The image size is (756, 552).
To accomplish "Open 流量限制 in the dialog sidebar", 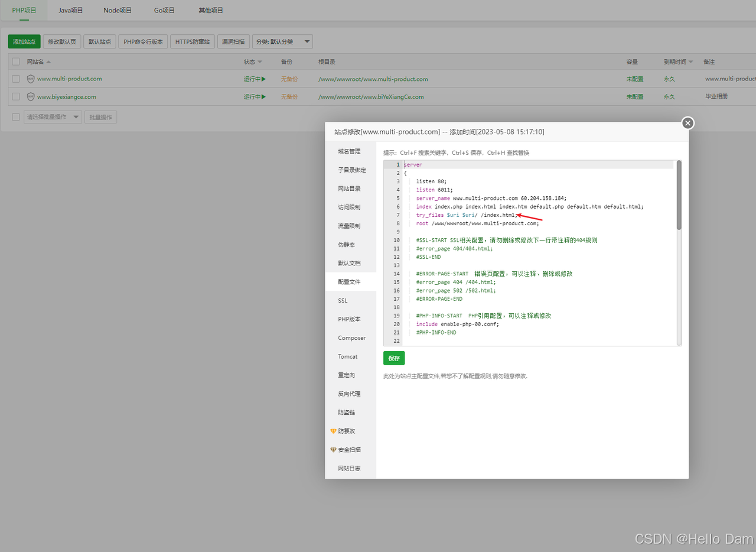I will coord(350,226).
